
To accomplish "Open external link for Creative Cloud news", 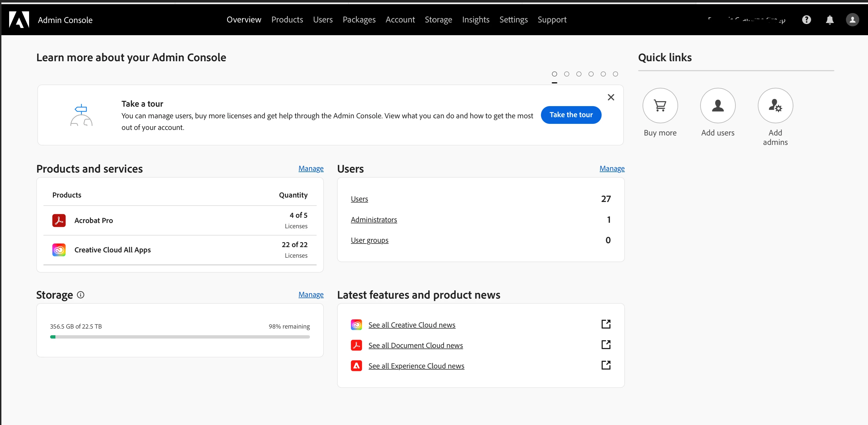I will click(606, 324).
